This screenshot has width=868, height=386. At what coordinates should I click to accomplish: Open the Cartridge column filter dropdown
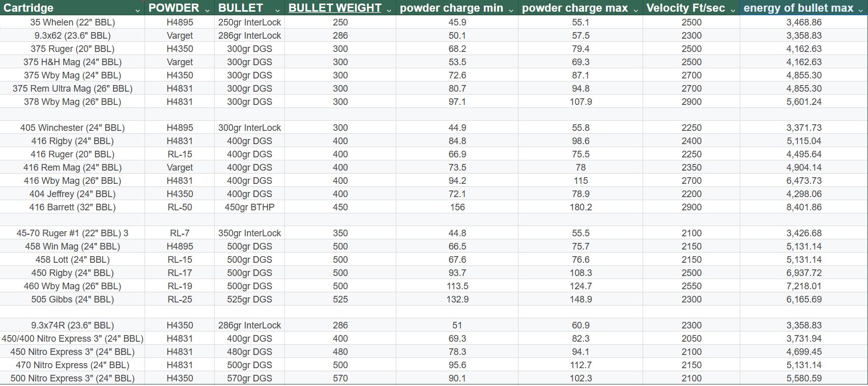click(138, 10)
